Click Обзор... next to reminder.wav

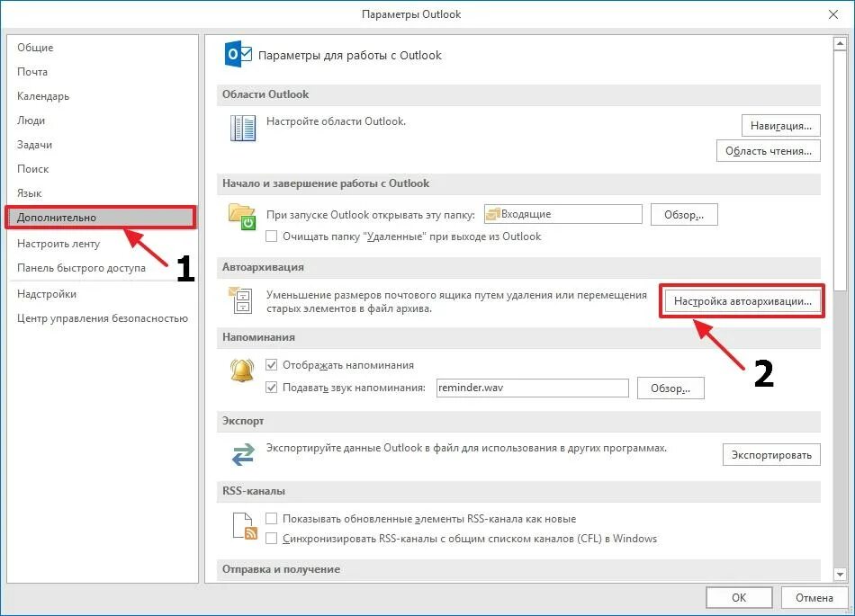tap(670, 388)
